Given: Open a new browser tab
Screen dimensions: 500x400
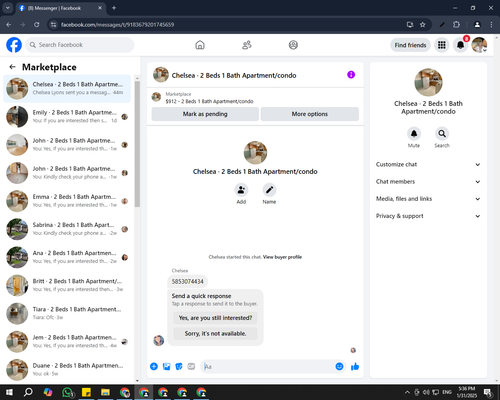Looking at the screenshot, I should tap(114, 8).
